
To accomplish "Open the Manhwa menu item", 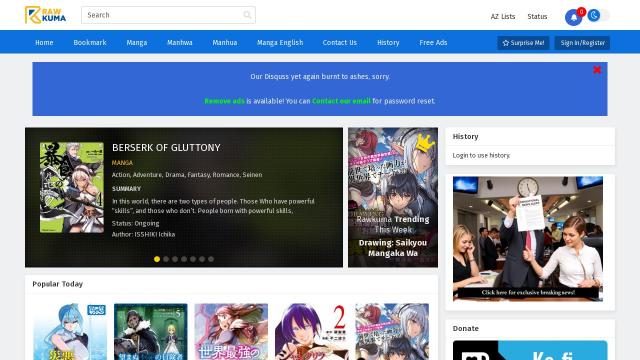I will click(180, 42).
